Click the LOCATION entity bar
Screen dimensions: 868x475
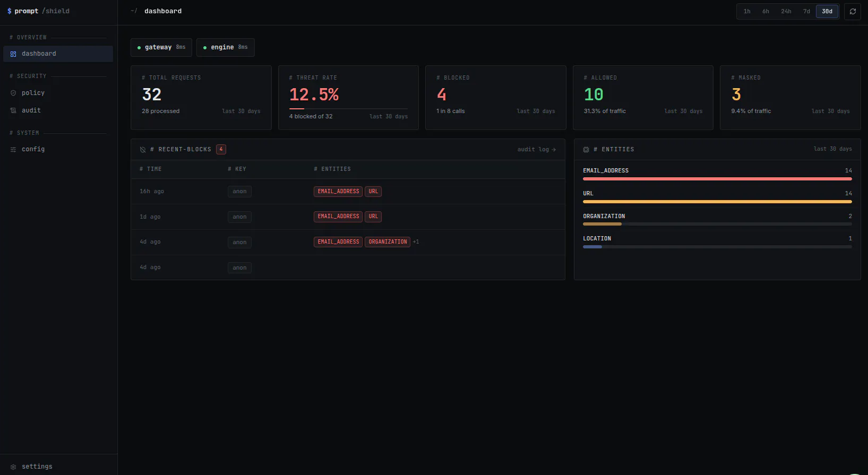click(717, 247)
